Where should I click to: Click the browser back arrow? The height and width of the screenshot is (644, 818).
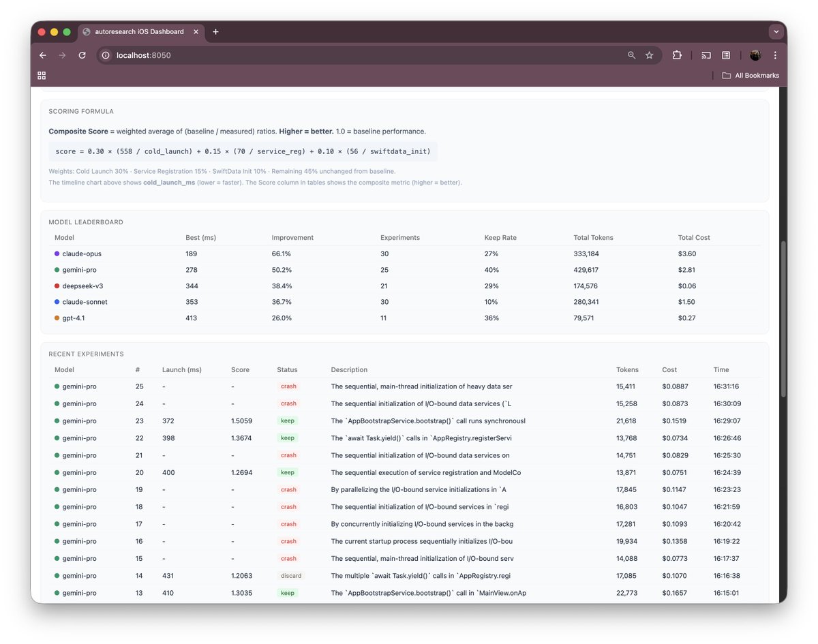pyautogui.click(x=43, y=55)
